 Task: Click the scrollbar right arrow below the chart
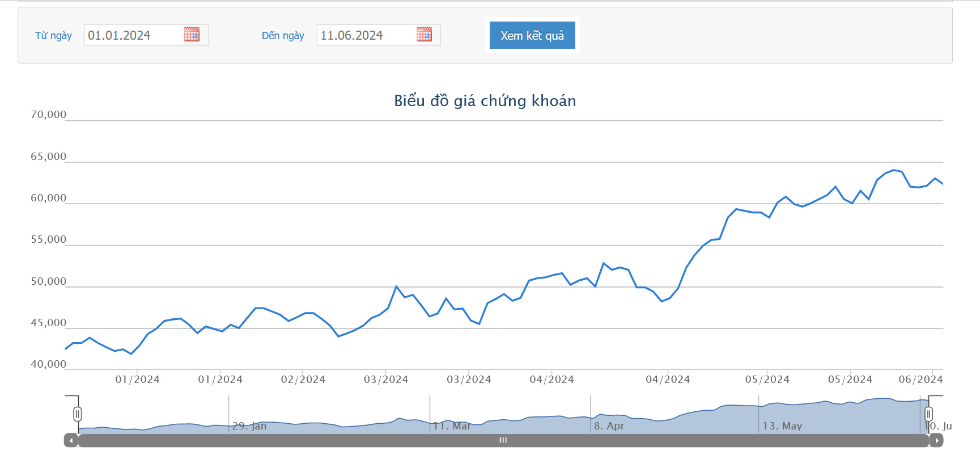pos(936,440)
